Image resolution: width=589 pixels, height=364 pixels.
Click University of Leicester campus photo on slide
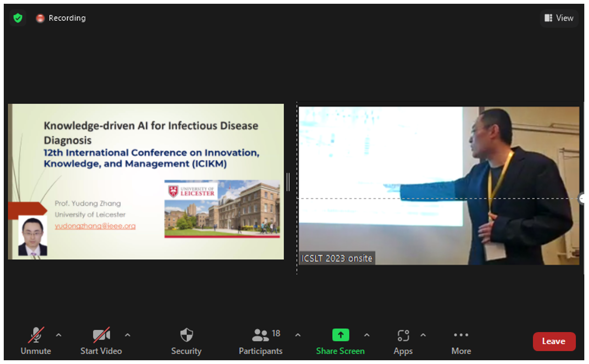coord(222,209)
